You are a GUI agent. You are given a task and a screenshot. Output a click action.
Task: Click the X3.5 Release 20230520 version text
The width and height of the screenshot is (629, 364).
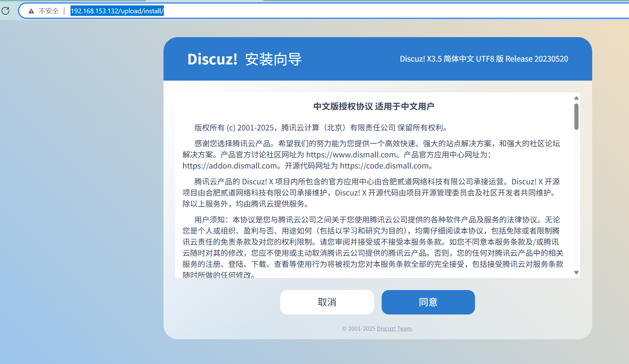pyautogui.click(x=484, y=59)
